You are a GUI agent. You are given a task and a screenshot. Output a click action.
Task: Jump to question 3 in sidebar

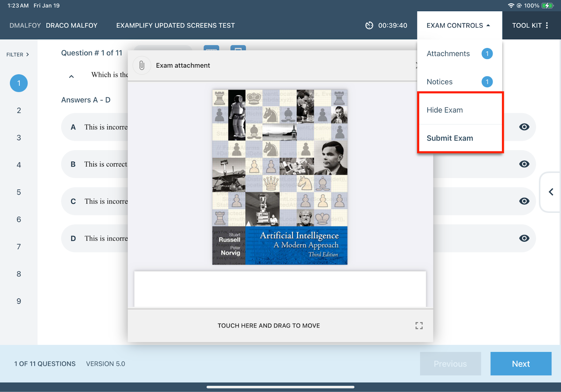click(19, 138)
